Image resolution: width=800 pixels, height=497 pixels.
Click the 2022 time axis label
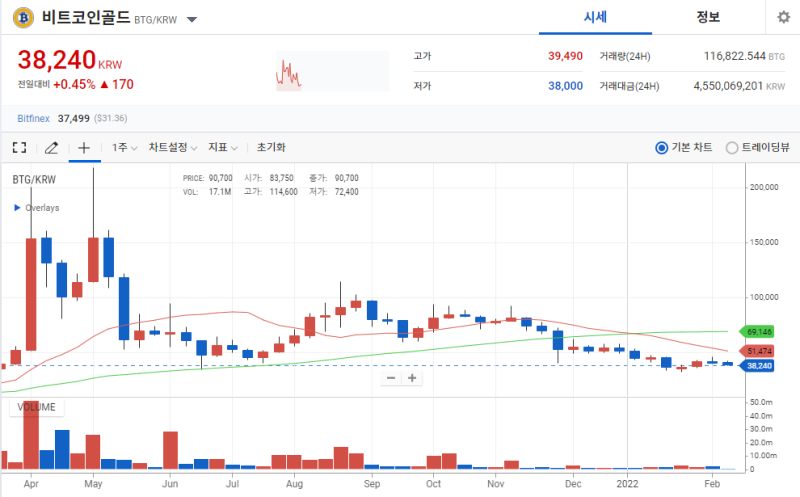[x=627, y=484]
